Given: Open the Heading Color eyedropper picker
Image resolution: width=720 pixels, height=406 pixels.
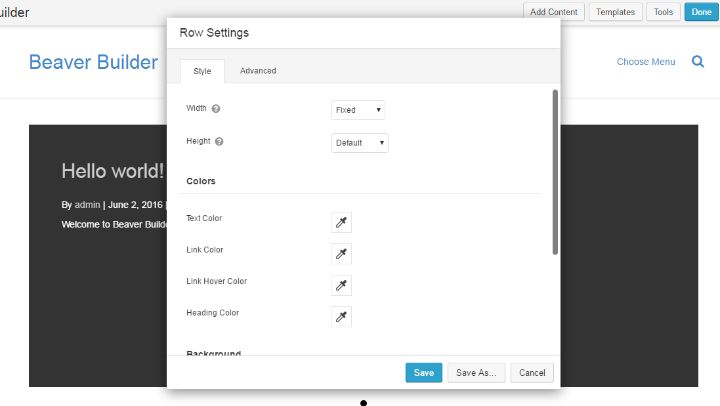Looking at the screenshot, I should pyautogui.click(x=341, y=316).
